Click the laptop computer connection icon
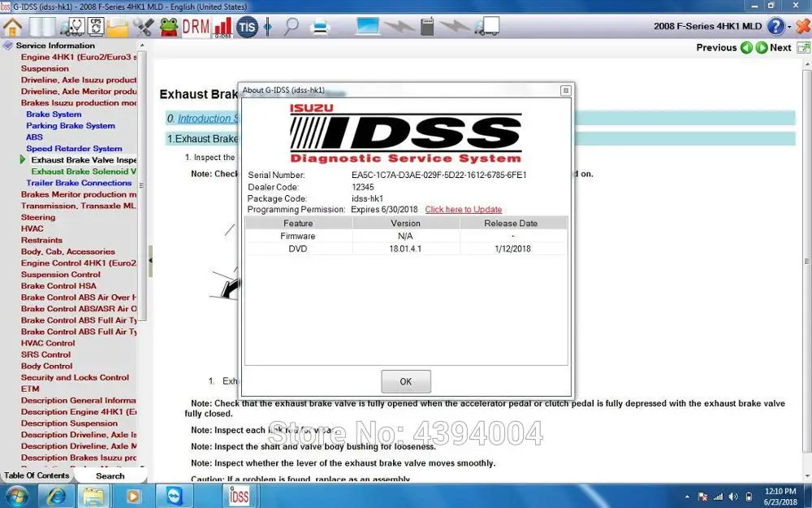 (x=367, y=27)
